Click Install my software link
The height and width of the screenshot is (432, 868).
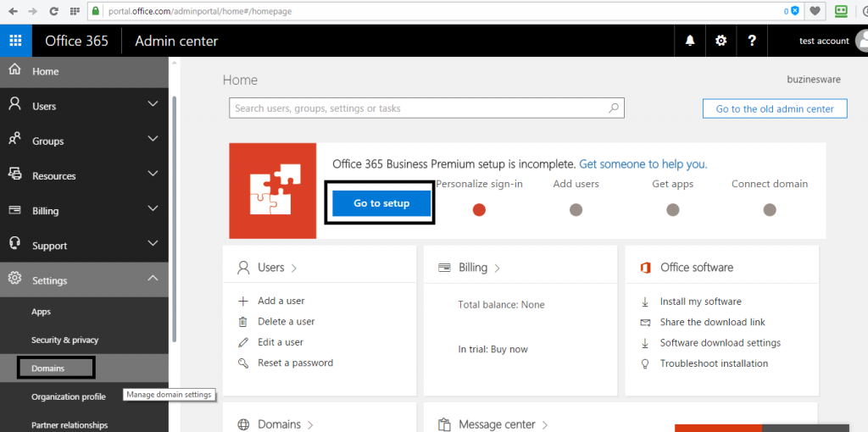tap(701, 302)
